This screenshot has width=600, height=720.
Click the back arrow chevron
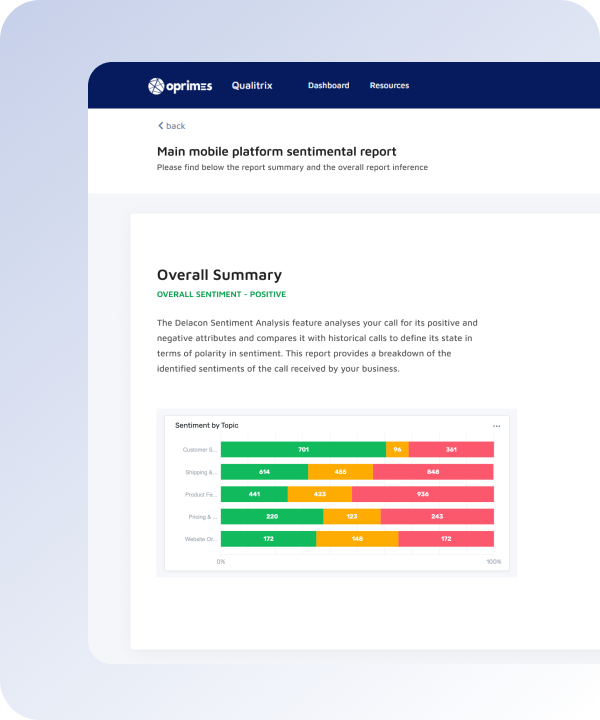pos(160,126)
